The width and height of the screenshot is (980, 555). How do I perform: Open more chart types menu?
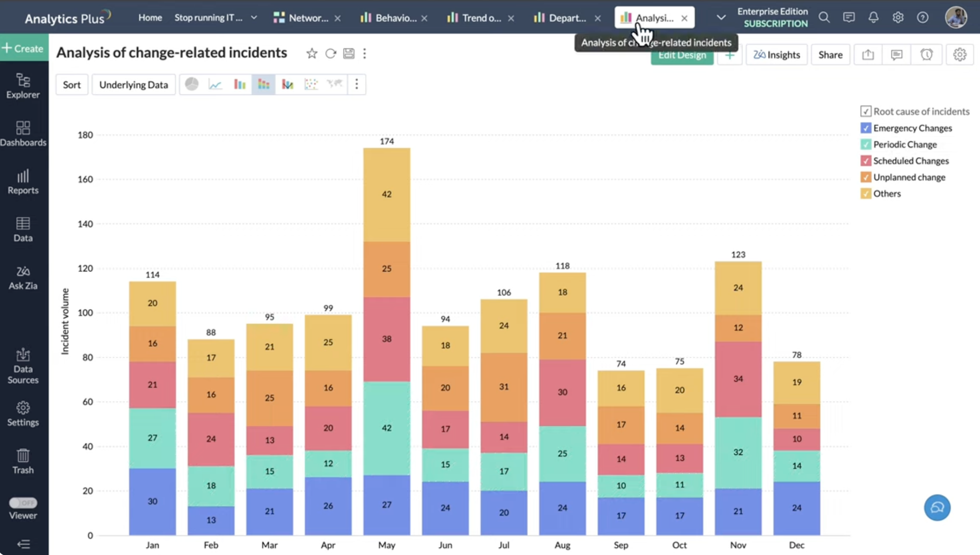[357, 84]
